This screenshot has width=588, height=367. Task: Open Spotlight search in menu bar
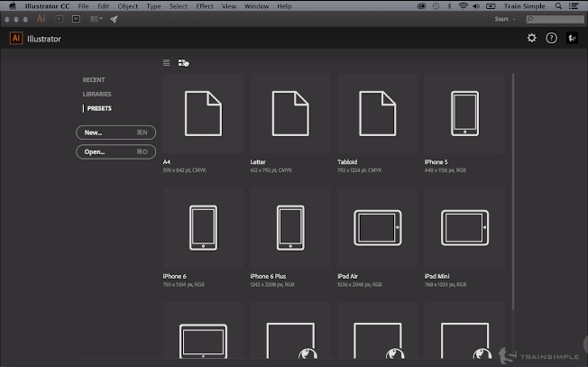click(x=559, y=5)
